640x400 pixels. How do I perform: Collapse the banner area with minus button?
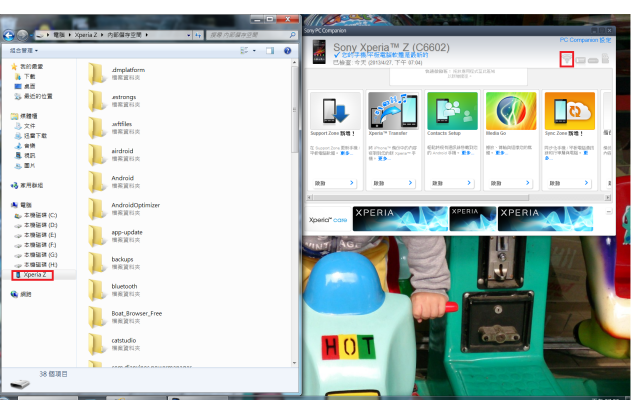[x=609, y=212]
